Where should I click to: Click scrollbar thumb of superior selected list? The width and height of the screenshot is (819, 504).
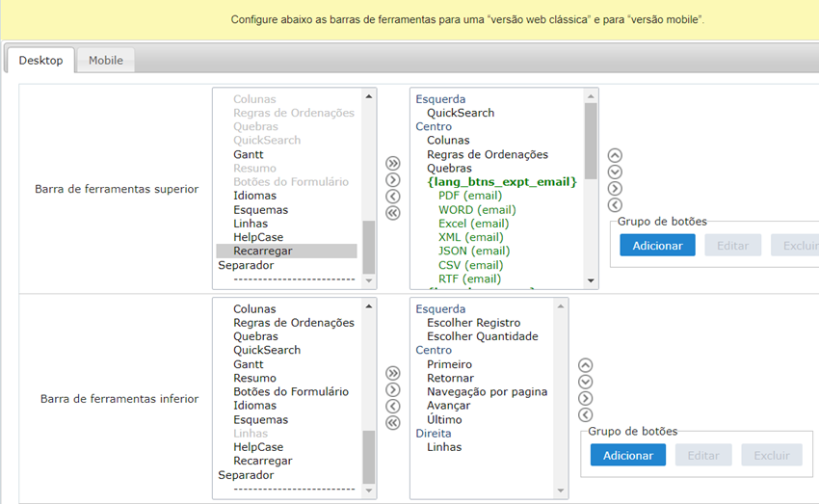[591, 141]
